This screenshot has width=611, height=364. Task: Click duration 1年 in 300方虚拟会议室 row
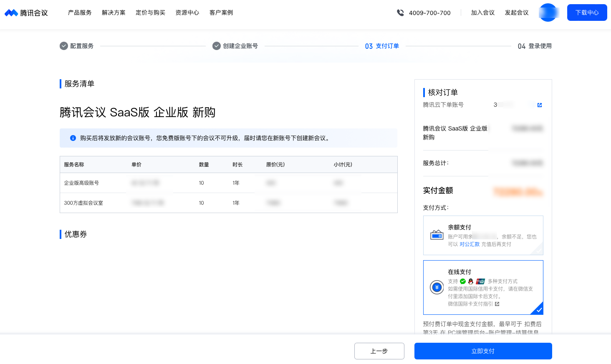point(236,203)
